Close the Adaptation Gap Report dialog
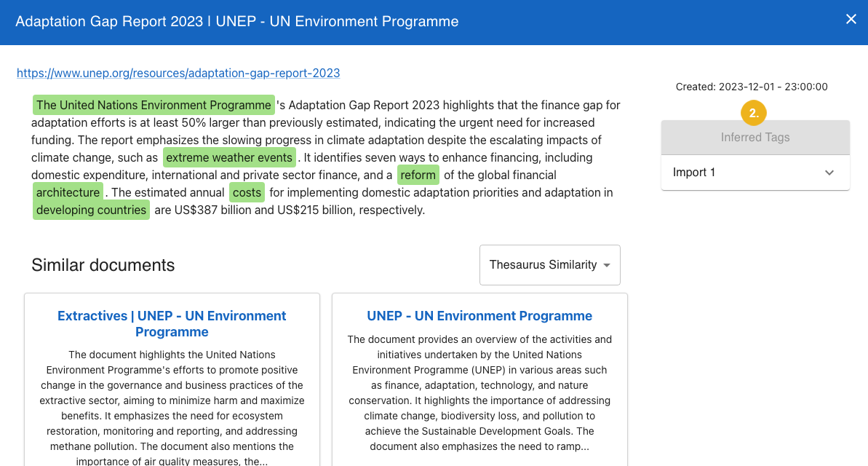 click(x=851, y=20)
